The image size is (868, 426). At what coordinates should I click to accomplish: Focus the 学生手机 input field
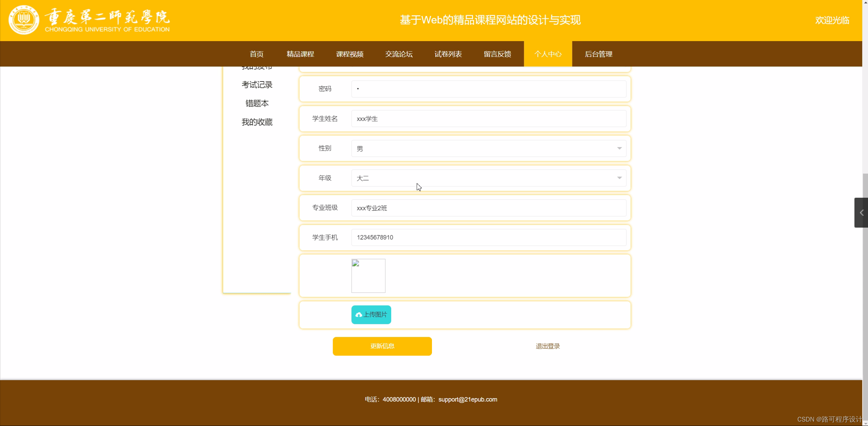point(489,237)
